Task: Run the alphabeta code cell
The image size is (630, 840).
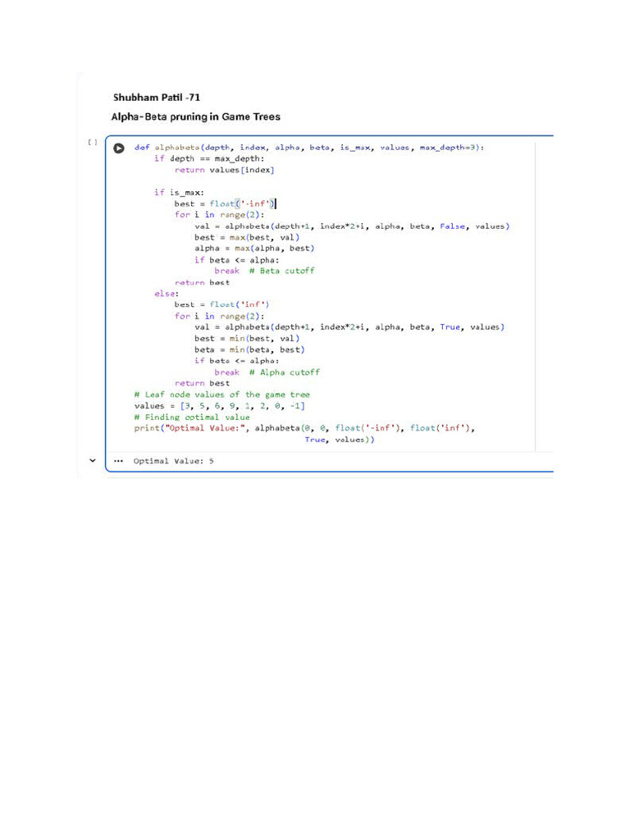Action: pos(119,148)
